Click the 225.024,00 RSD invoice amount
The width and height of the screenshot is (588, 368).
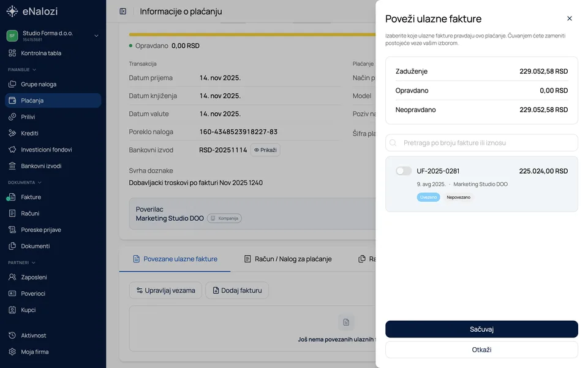(543, 171)
